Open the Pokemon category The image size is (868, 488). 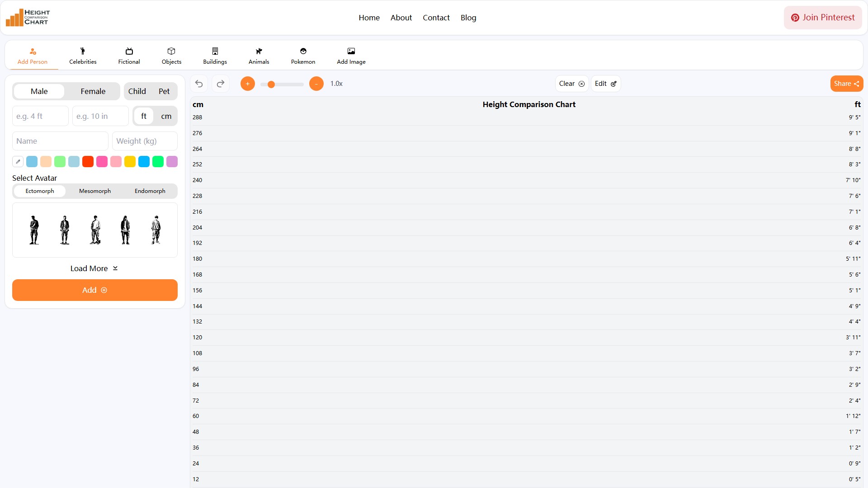click(x=303, y=56)
